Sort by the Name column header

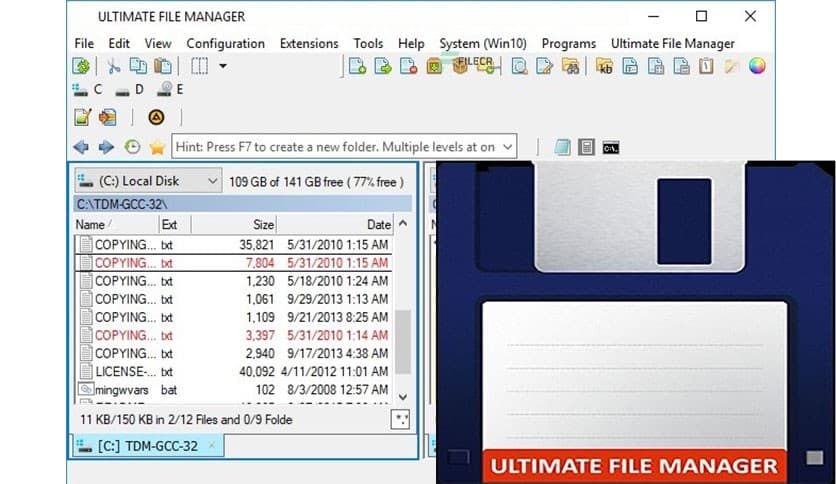point(116,225)
